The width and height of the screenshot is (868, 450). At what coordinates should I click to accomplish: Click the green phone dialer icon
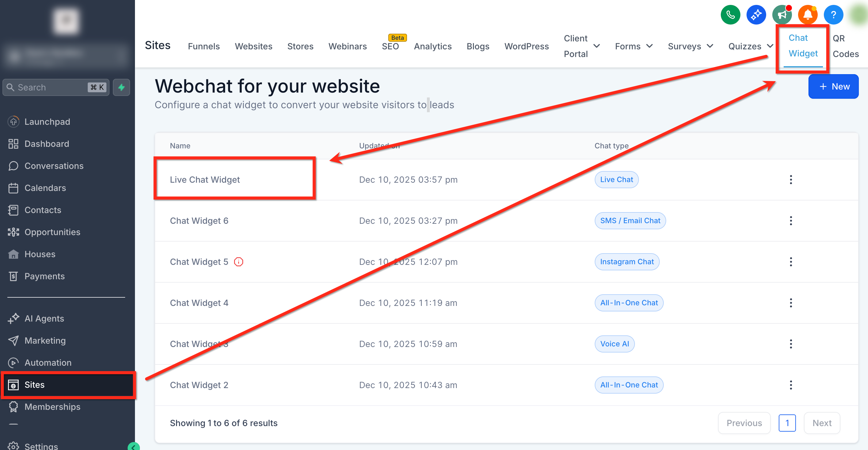point(730,15)
